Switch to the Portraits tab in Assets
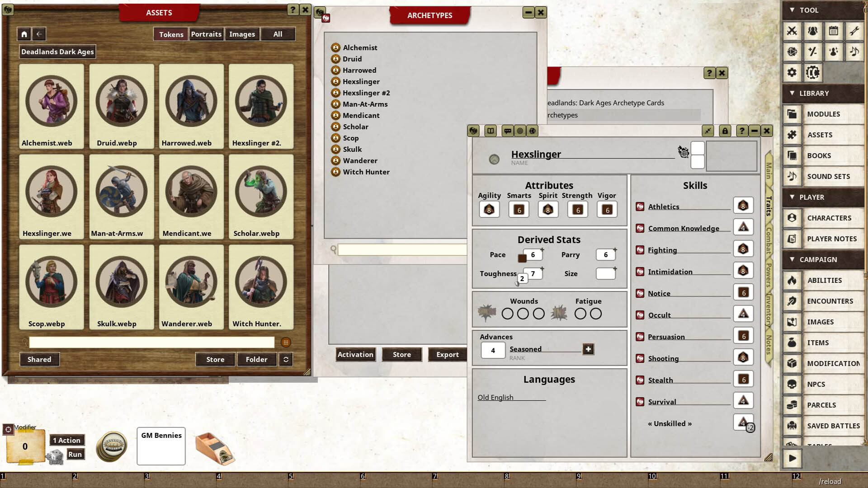The image size is (868, 488). pos(206,34)
